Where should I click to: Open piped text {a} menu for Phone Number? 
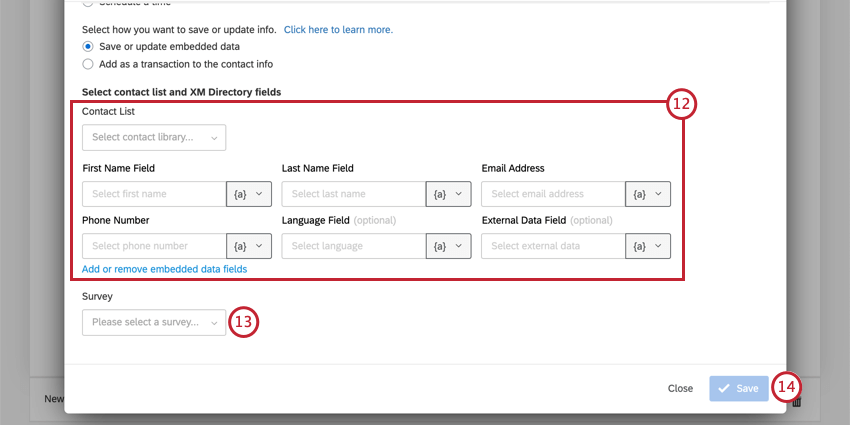coord(249,246)
